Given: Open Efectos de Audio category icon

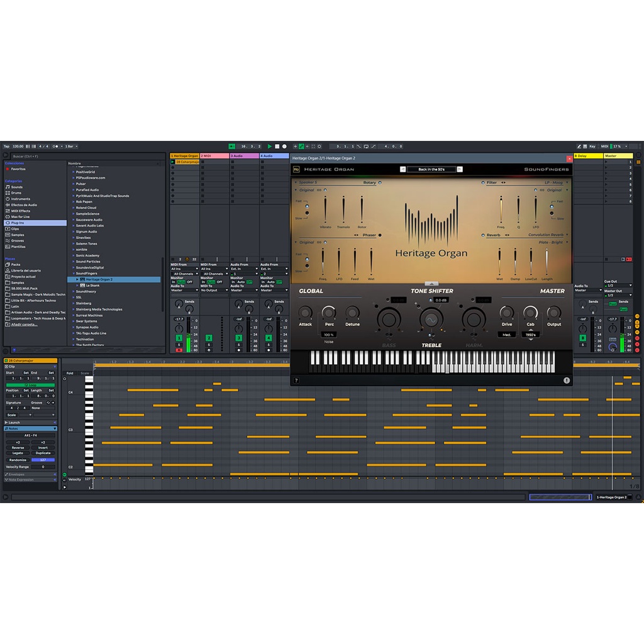Looking at the screenshot, I should [8, 204].
